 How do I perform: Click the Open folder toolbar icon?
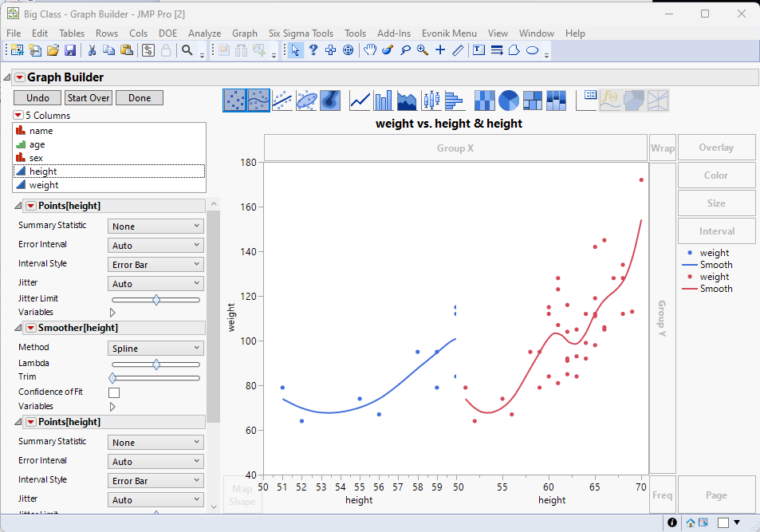point(53,50)
